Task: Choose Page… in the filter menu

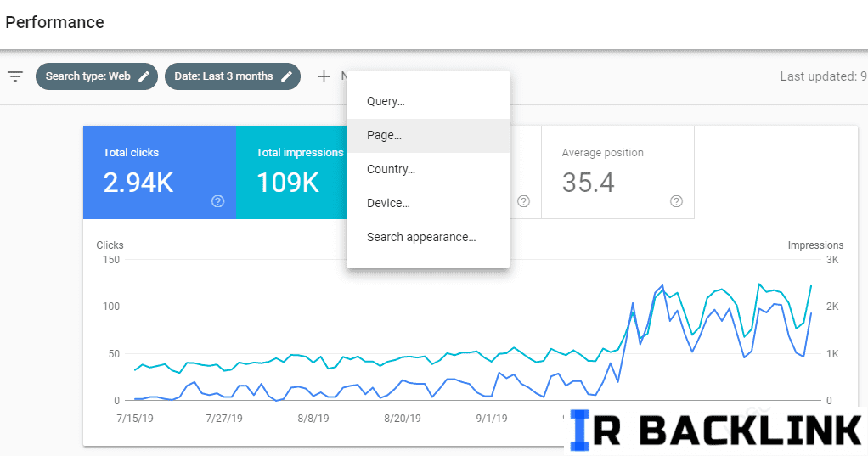Action: (384, 136)
